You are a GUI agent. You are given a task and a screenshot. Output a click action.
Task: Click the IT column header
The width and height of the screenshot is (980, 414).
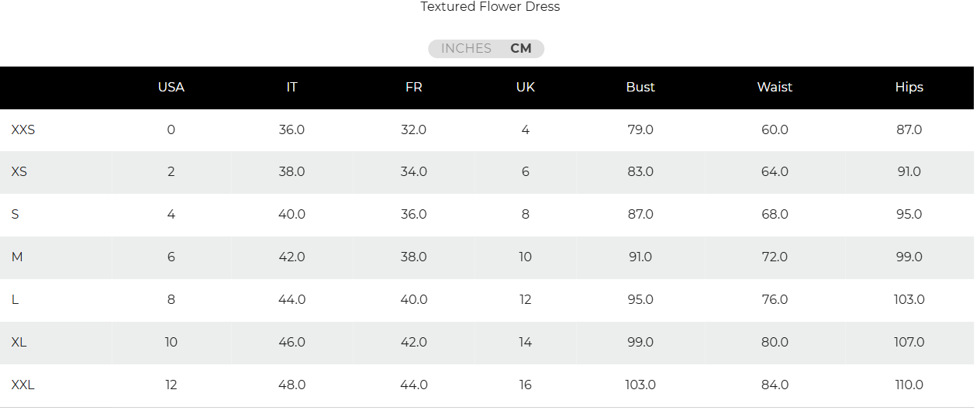coord(292,87)
